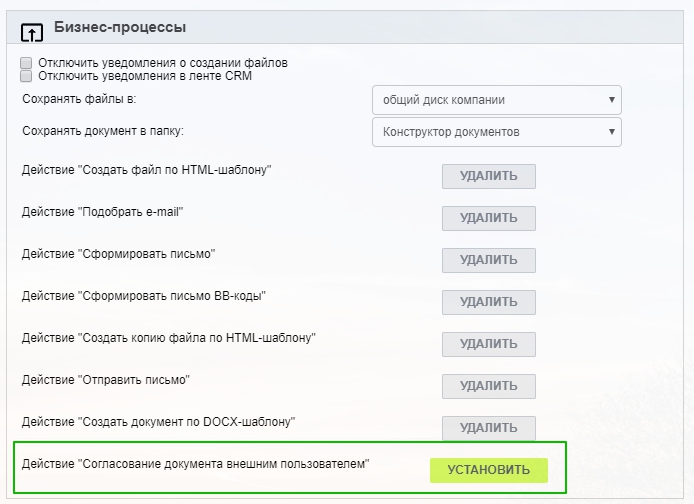Click the 'Согласование документа внешним пользователем' action text
Image resolution: width=694 pixels, height=504 pixels.
point(195,464)
